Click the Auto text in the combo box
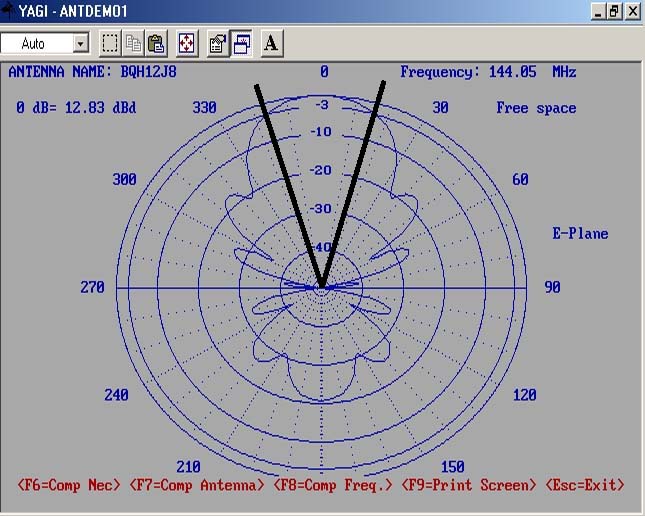This screenshot has width=645, height=516. 34,44
